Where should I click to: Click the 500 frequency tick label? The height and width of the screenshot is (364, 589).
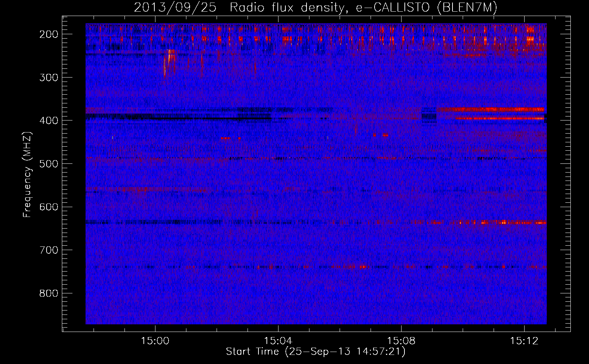coord(48,164)
